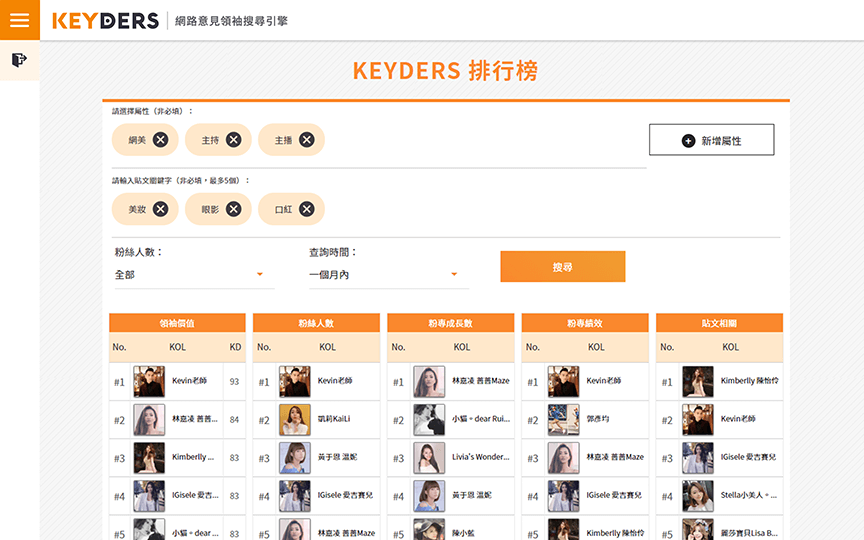Remove the 主持 attribute tag
Image resolution: width=864 pixels, height=540 pixels.
(x=234, y=140)
